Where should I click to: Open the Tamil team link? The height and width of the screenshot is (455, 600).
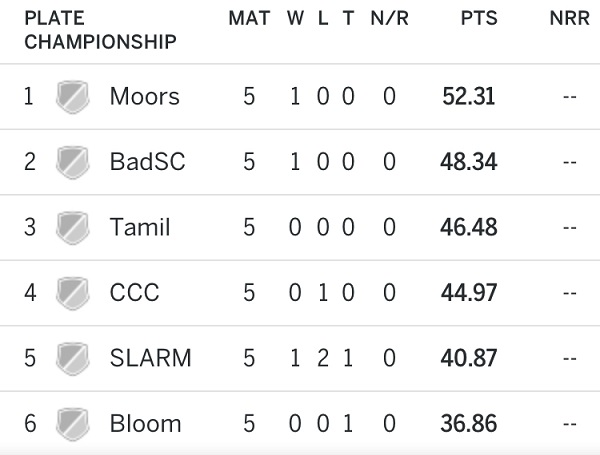pos(140,227)
